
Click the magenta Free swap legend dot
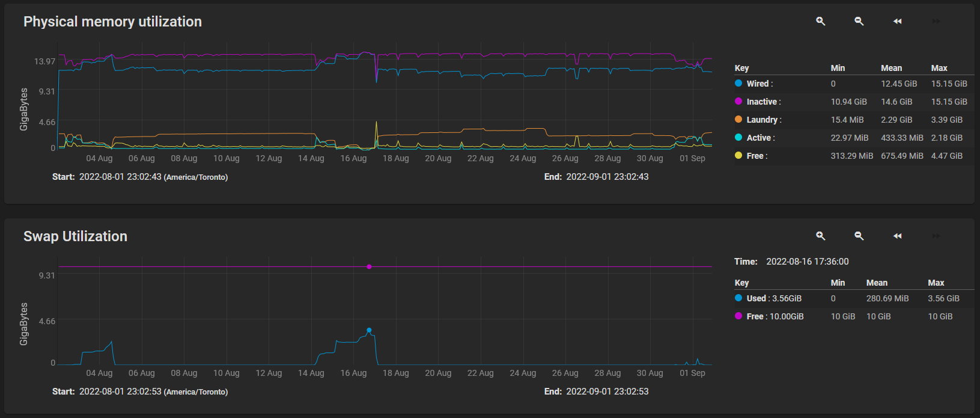[x=738, y=316]
